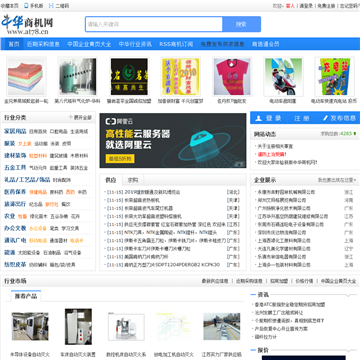Open the 礼品/工艺品/饰品 category
Screen dimensions: 360x360
pos(27,180)
